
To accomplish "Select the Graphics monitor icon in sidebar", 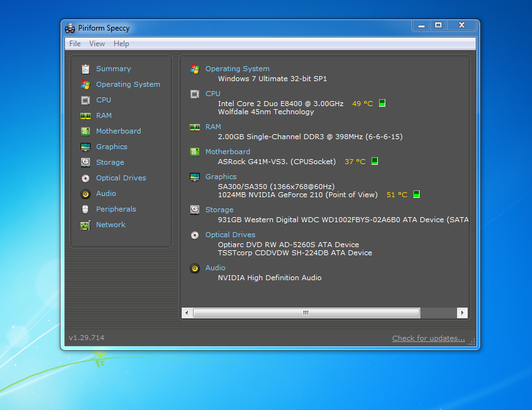I will click(x=86, y=147).
